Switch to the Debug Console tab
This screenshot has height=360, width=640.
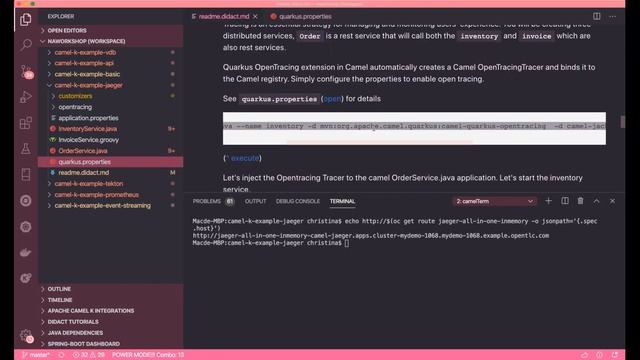pyautogui.click(x=298, y=201)
